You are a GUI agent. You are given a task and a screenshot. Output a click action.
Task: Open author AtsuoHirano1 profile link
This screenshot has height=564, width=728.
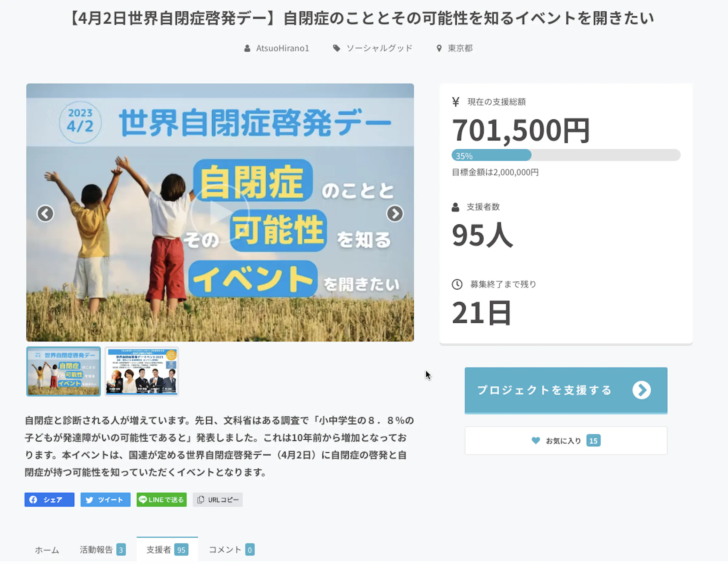pos(282,48)
